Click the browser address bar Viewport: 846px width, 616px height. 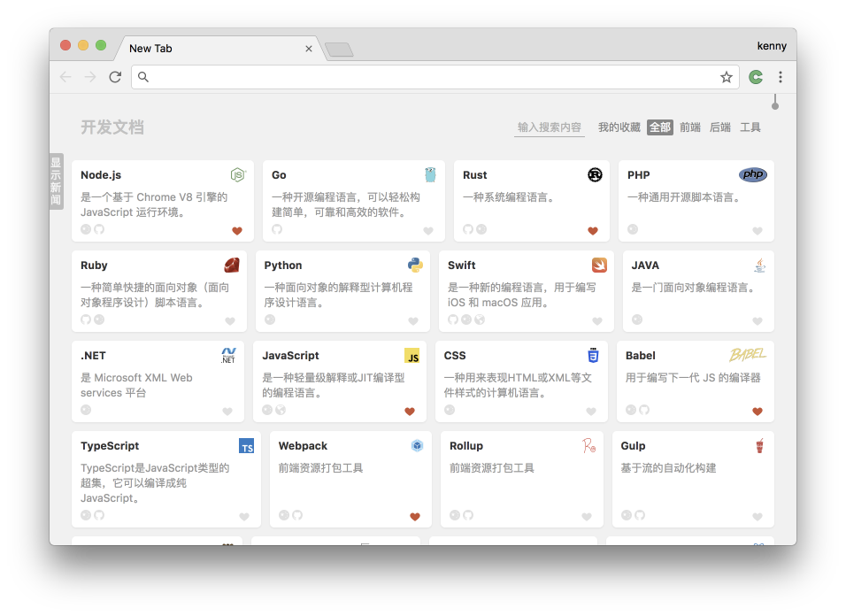[435, 77]
